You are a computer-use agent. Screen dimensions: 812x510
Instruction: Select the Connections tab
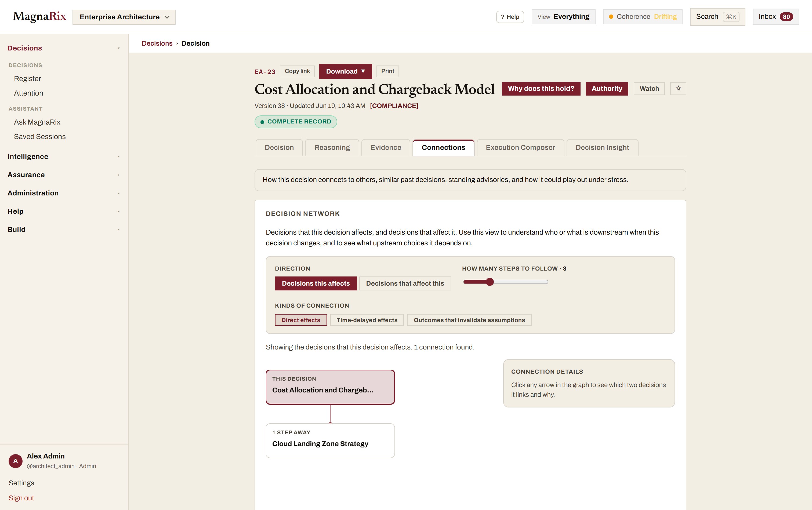pos(443,147)
